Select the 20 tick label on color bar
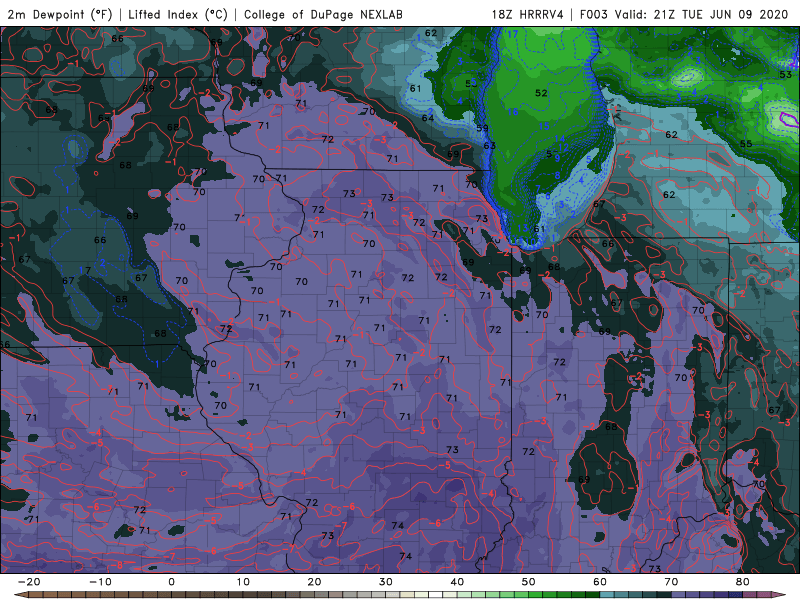Image resolution: width=800 pixels, height=600 pixels. pos(314,582)
